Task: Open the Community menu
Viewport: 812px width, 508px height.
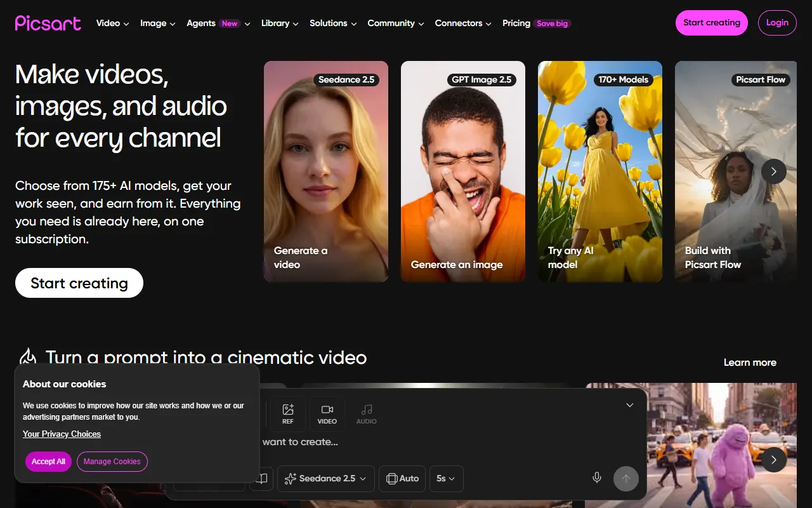Action: coord(396,23)
